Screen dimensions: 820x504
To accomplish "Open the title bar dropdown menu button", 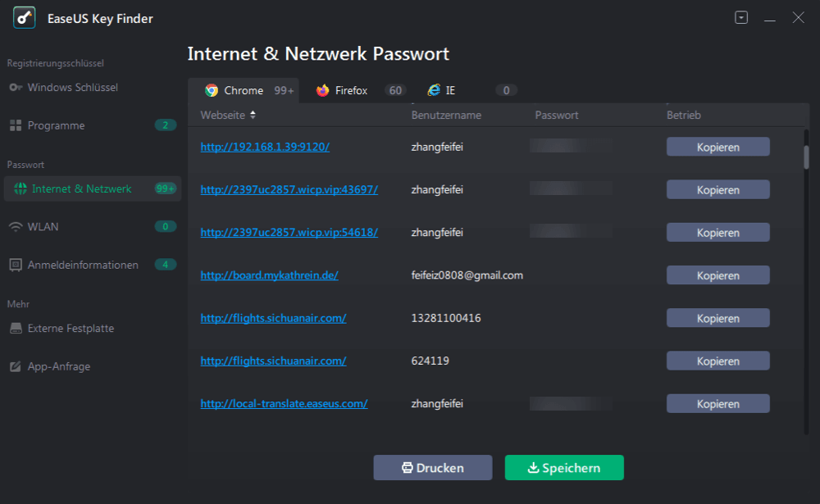I will coord(741,17).
